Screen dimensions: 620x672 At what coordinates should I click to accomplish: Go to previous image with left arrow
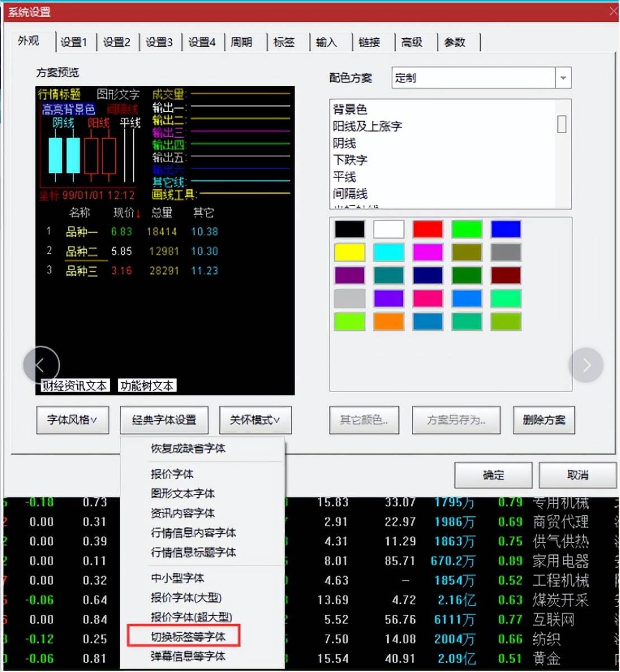(41, 365)
